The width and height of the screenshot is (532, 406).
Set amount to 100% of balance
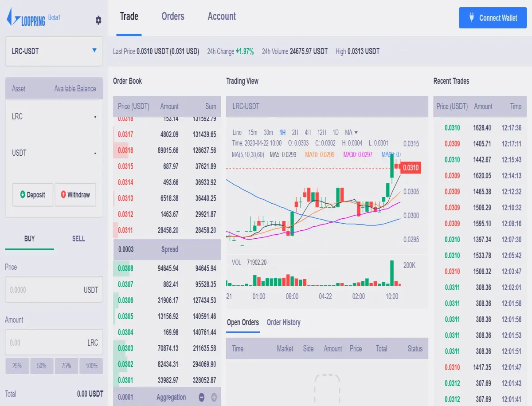(91, 366)
